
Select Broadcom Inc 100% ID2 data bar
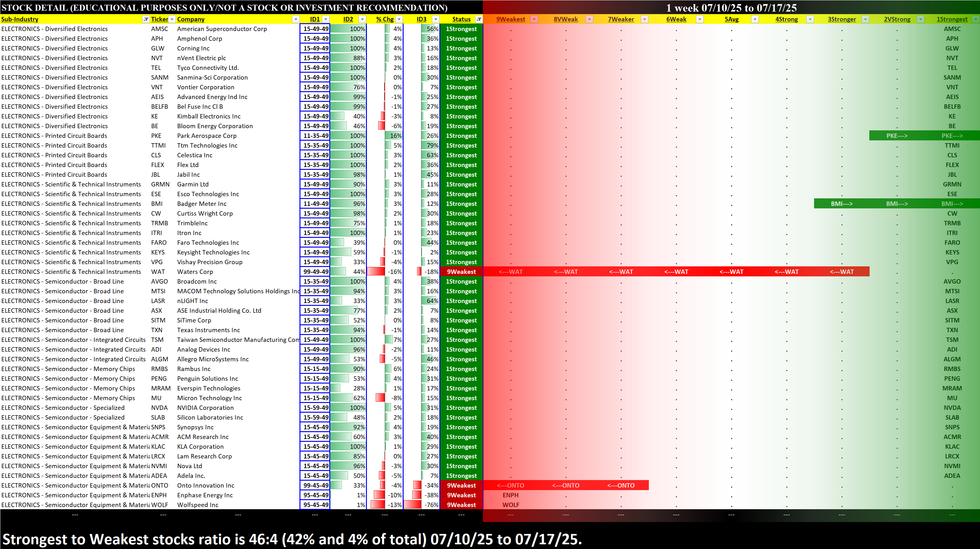348,282
